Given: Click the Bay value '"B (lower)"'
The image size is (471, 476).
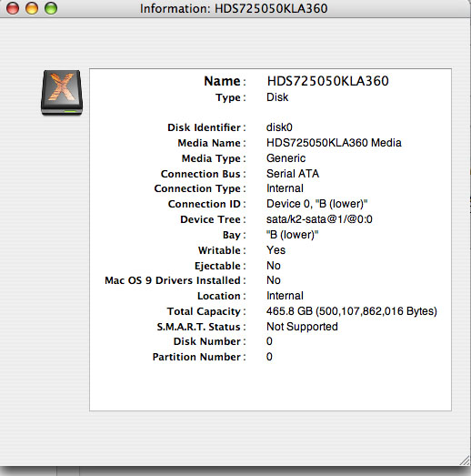Looking at the screenshot, I should pyautogui.click(x=293, y=235).
